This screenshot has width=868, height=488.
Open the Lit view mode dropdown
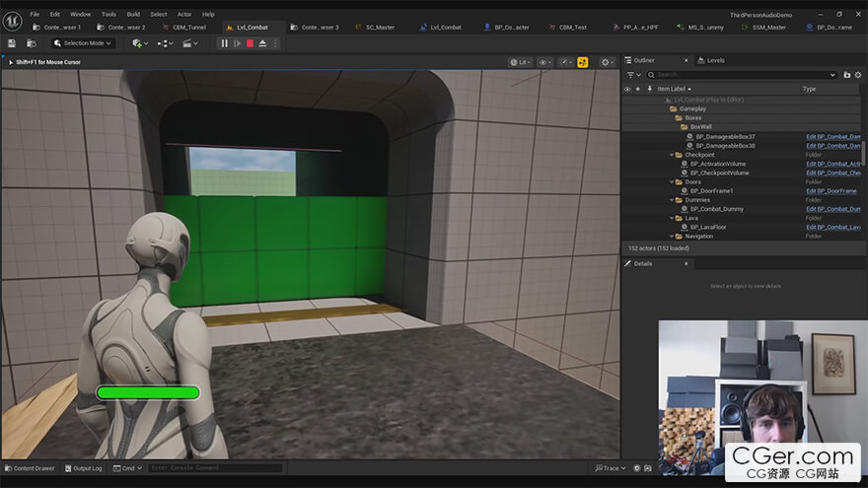(521, 62)
